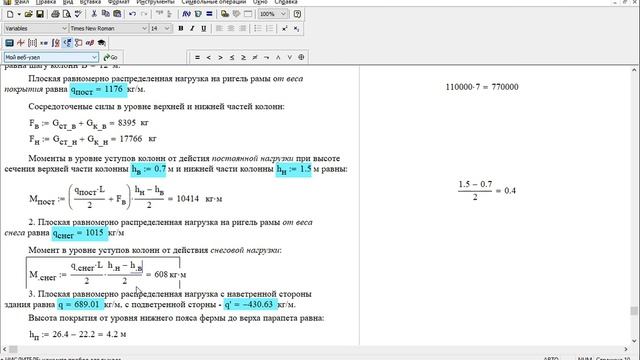Viewport: 640px width, 360px height.
Task: Insert the less-than operator
Action: (209, 58)
